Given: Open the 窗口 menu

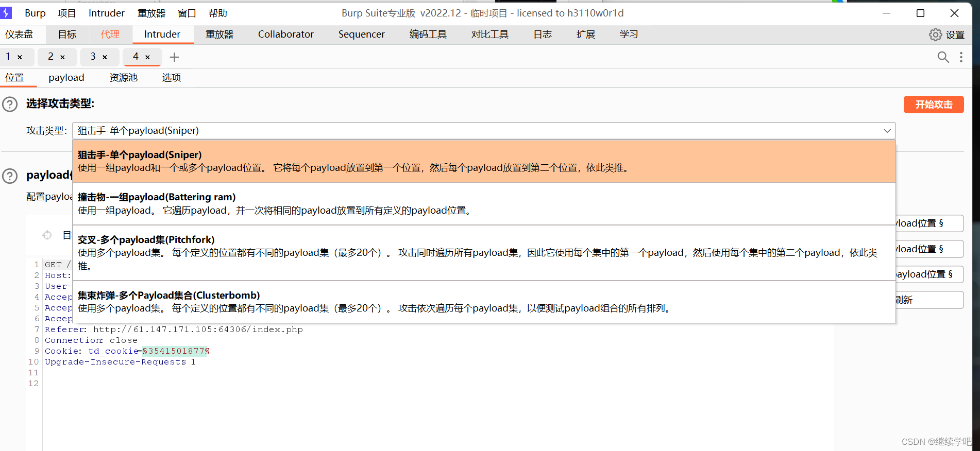Looking at the screenshot, I should tap(187, 13).
